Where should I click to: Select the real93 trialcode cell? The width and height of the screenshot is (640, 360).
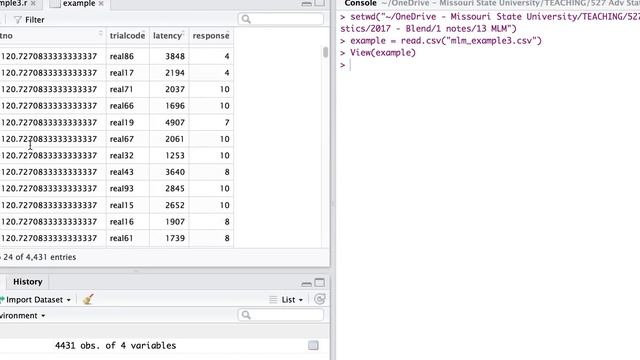128,189
